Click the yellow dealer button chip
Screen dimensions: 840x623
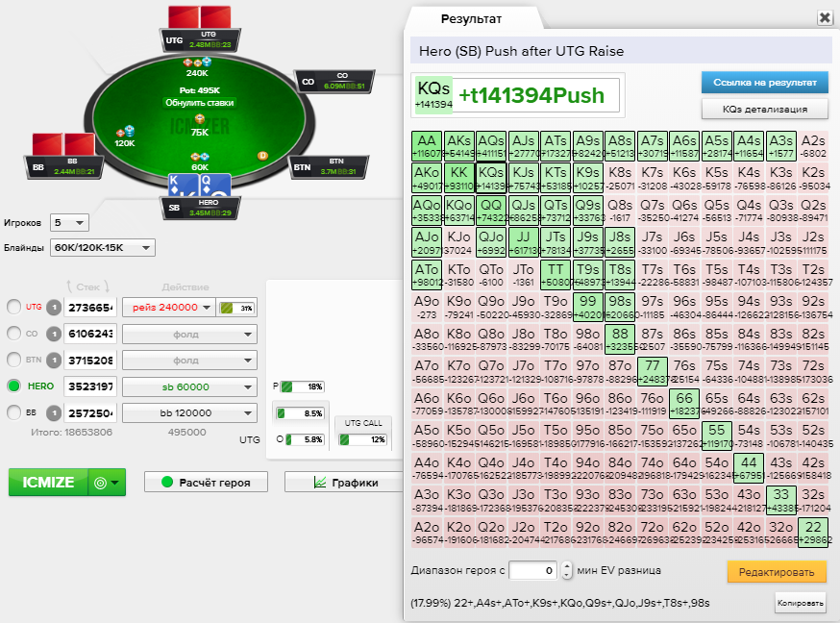click(262, 156)
